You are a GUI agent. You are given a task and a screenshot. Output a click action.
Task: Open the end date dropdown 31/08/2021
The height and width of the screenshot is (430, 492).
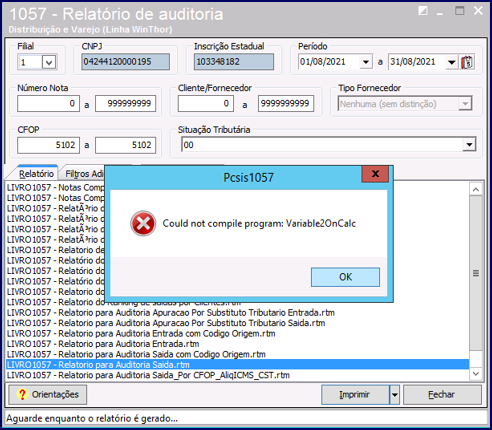pyautogui.click(x=451, y=62)
